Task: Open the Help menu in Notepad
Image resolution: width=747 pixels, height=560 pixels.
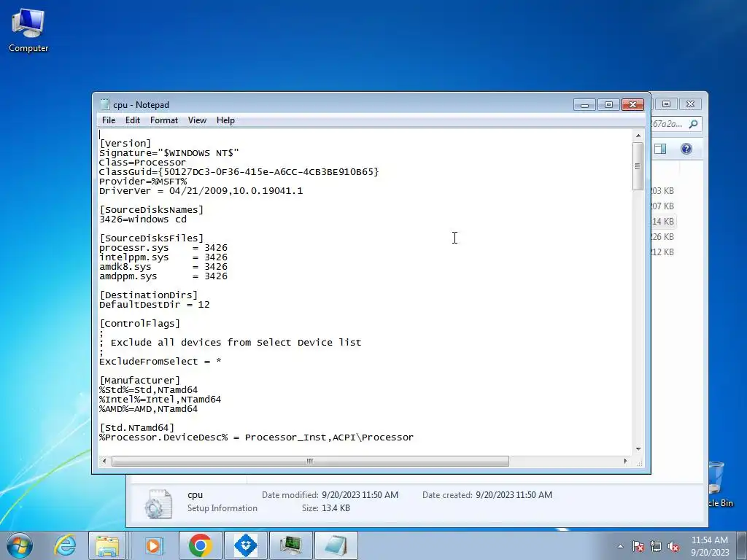Action: click(225, 120)
